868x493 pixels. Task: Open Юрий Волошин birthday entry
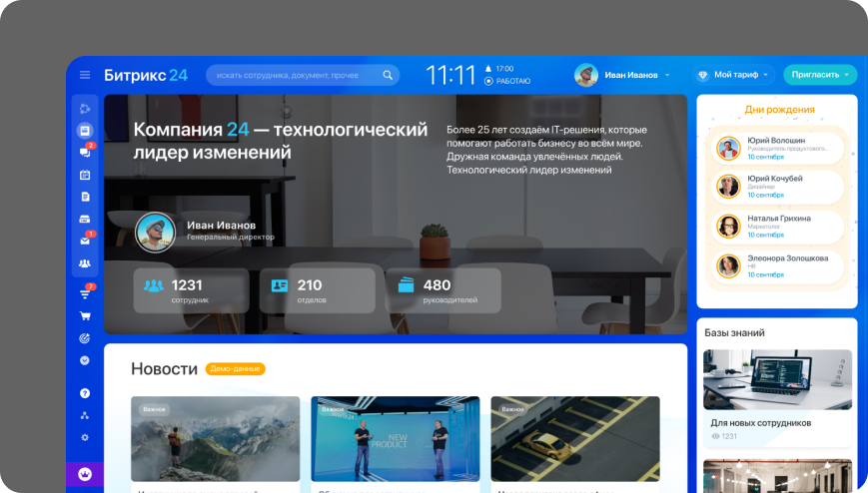tap(777, 149)
